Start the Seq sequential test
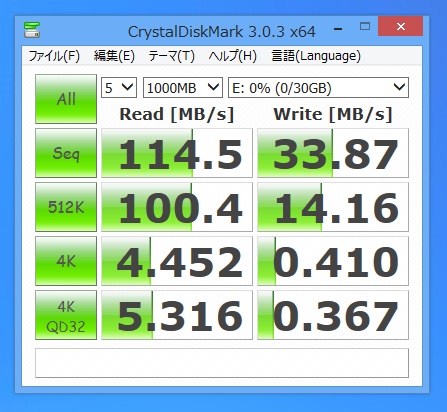The image size is (447, 412). click(x=66, y=153)
